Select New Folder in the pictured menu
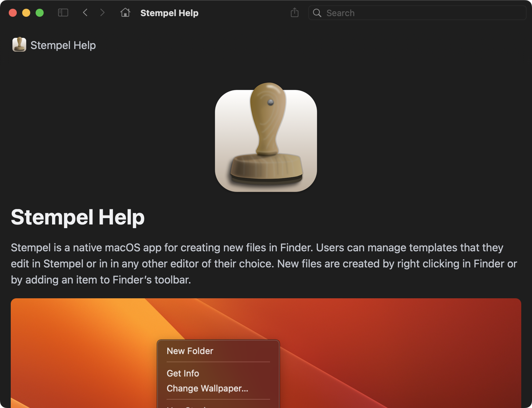Screen dimensions: 532x408 [x=190, y=351]
